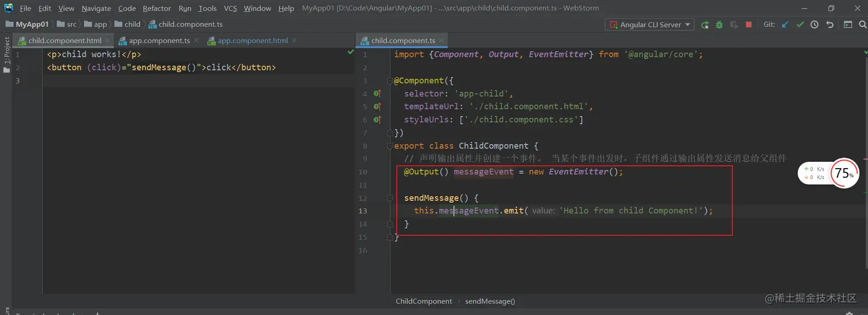The width and height of the screenshot is (868, 315).
Task: Open the Tools menu
Action: [x=207, y=8]
